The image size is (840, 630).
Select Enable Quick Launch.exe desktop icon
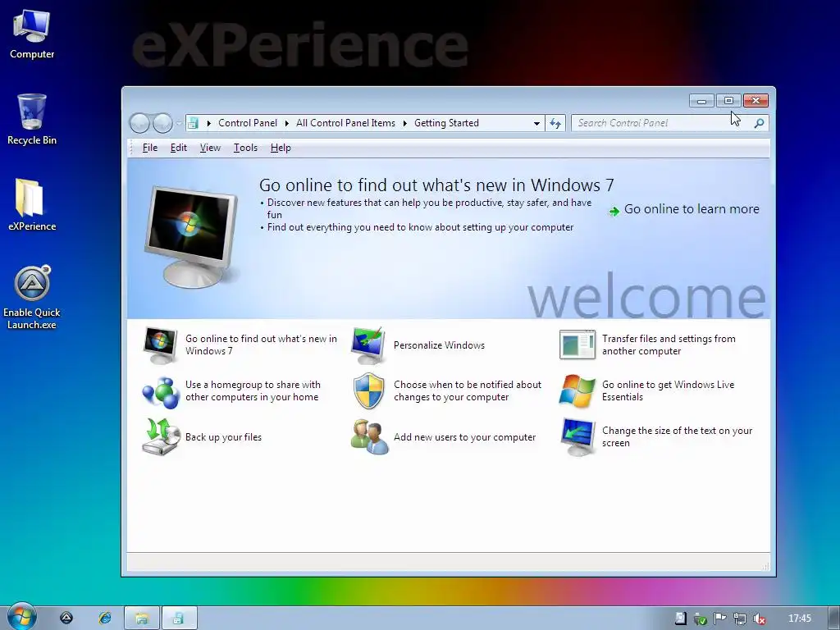pos(32,298)
